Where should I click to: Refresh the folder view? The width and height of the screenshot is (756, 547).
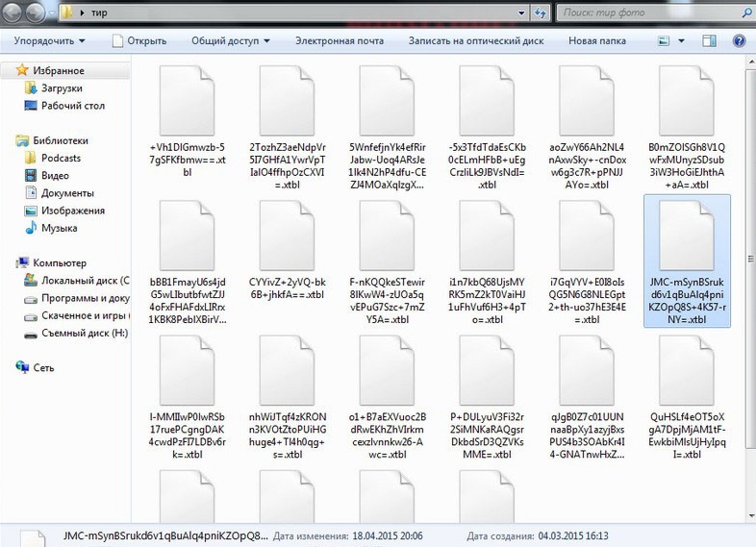(x=540, y=13)
